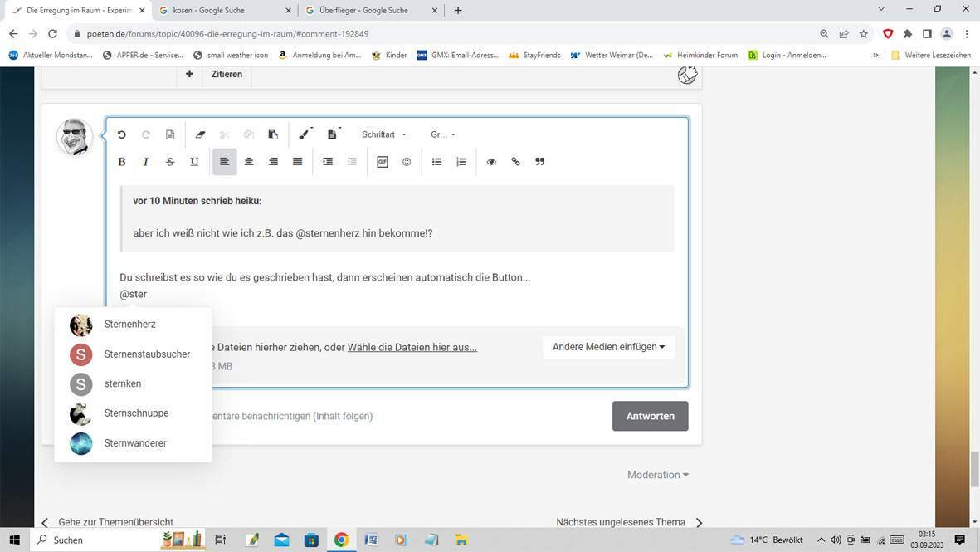Viewport: 980px width, 552px height.
Task: Toggle bold formatting
Action: [122, 162]
